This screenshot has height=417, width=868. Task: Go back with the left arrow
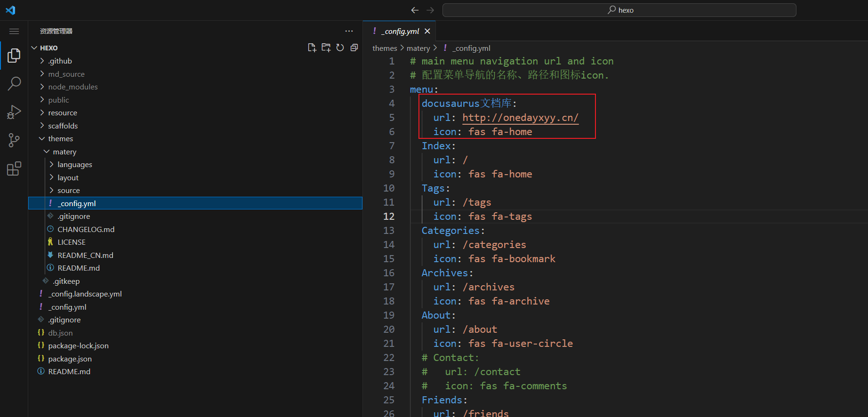click(415, 10)
